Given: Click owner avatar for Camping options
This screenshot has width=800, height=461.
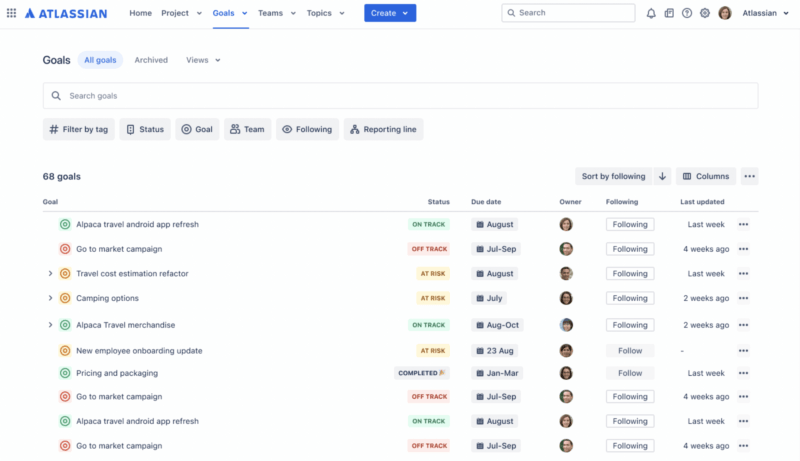Looking at the screenshot, I should pos(566,298).
